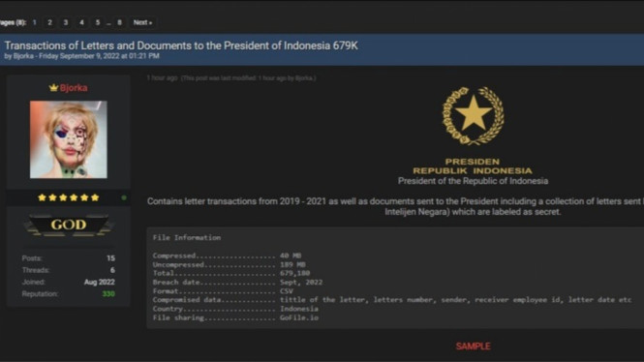
Task: Open pagination page 1
Action: click(35, 22)
